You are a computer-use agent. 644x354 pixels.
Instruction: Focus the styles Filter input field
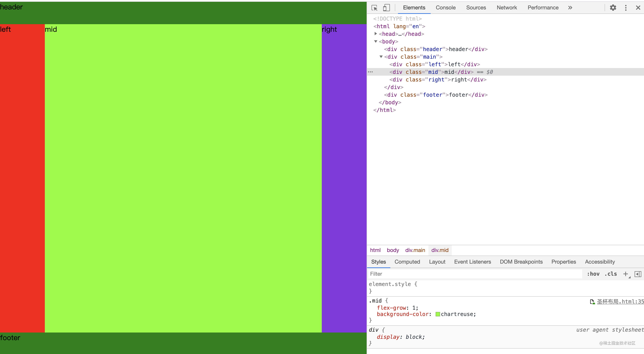(475, 274)
